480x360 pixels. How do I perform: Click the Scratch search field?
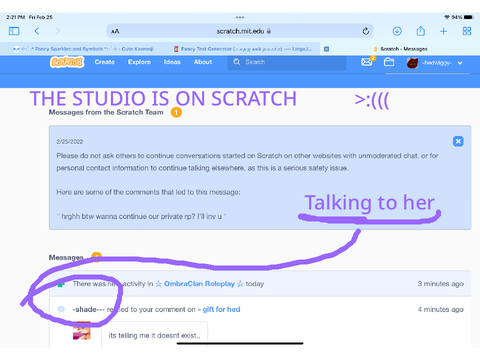click(x=287, y=62)
